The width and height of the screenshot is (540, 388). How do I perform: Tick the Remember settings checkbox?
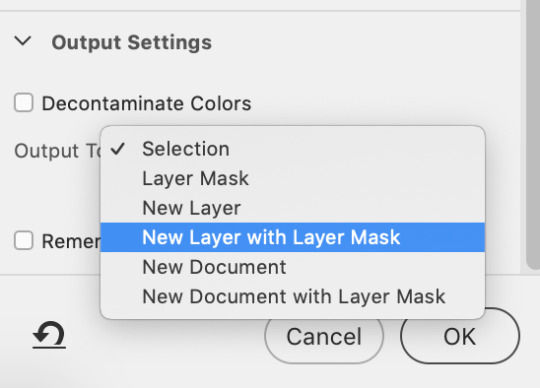(24, 240)
